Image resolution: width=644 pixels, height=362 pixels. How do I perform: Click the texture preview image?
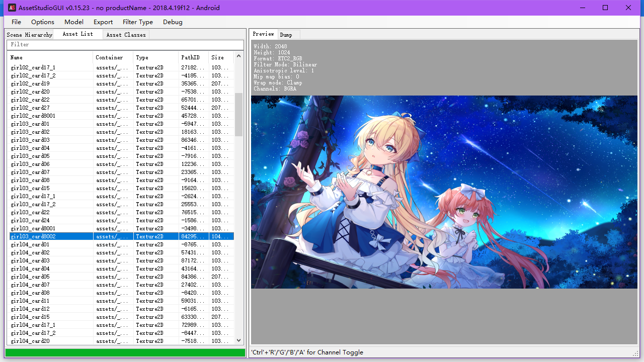tap(444, 192)
